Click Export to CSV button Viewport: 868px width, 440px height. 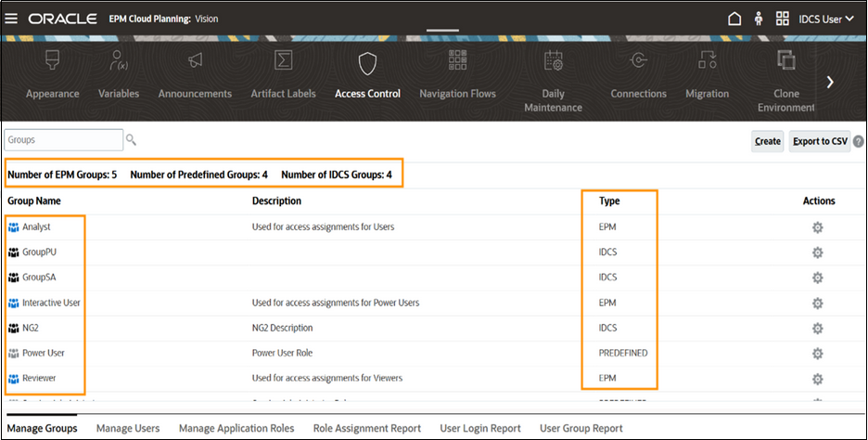pos(820,141)
